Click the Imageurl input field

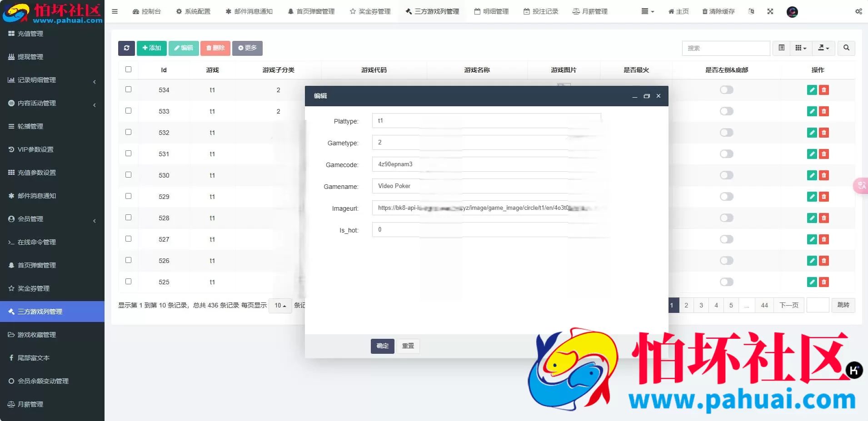(486, 208)
